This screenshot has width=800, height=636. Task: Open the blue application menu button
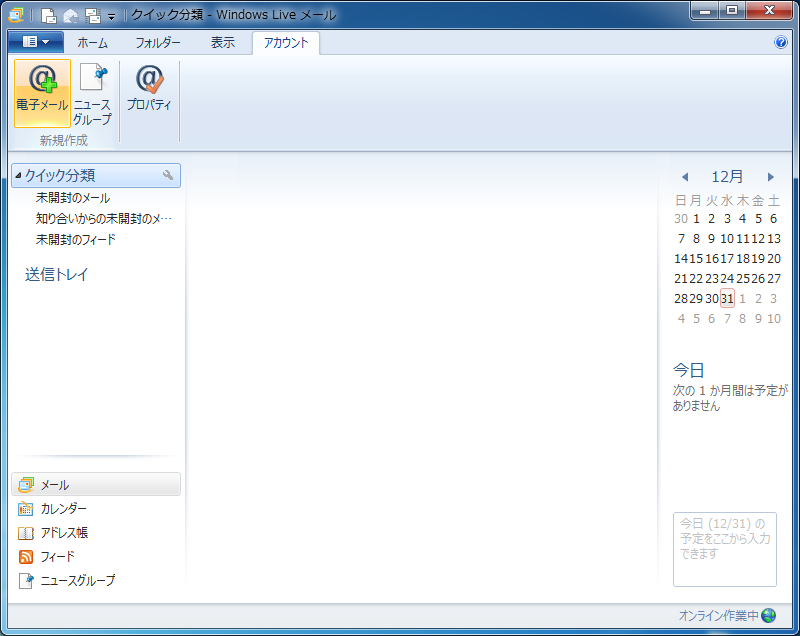tap(36, 42)
